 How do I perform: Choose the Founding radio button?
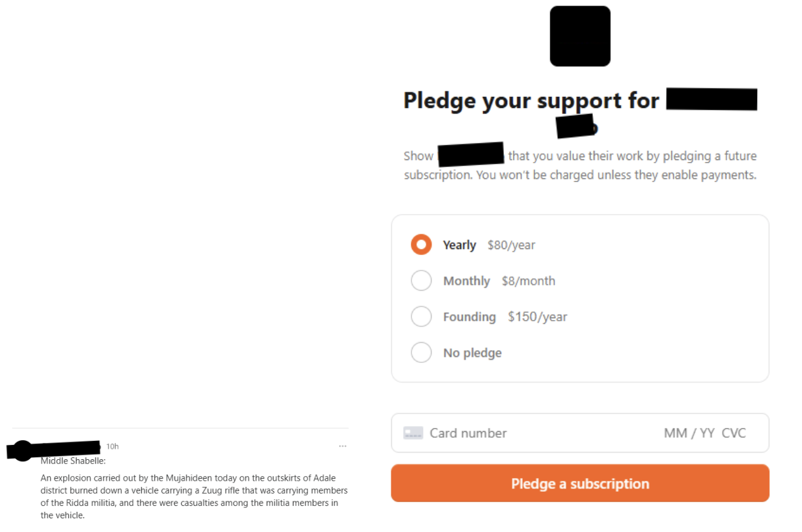(x=421, y=317)
